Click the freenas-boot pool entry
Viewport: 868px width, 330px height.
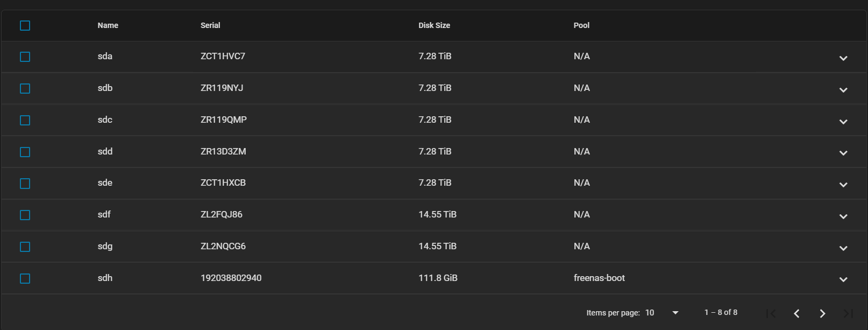coord(599,278)
